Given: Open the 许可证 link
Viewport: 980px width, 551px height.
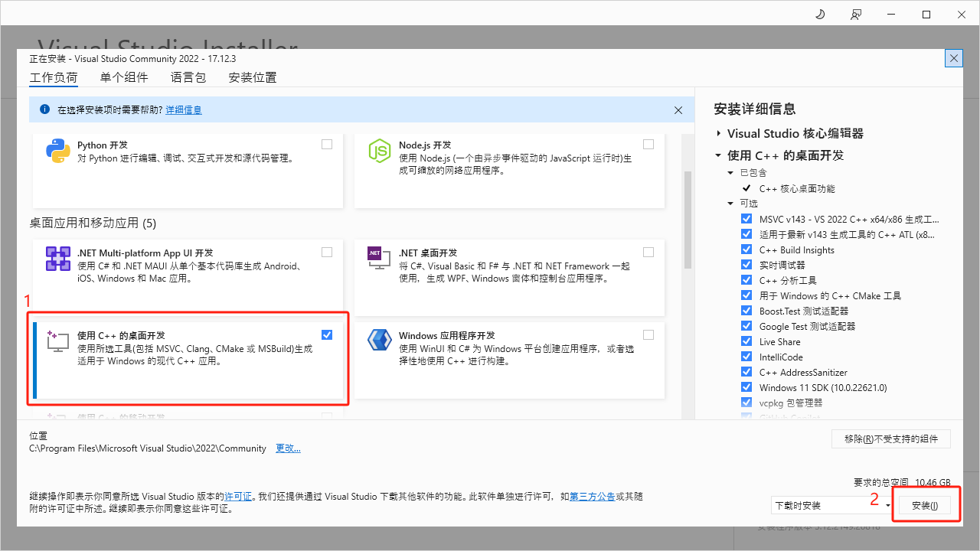Looking at the screenshot, I should (x=238, y=497).
